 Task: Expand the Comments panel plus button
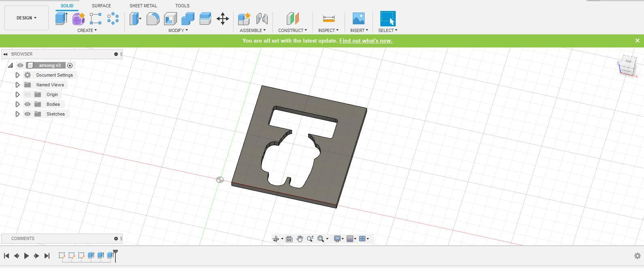(x=116, y=238)
